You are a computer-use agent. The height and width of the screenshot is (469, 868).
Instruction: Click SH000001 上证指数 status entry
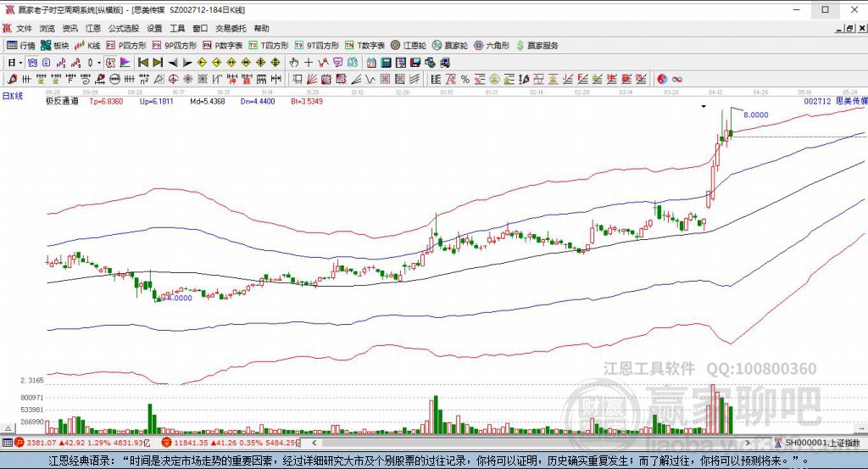pyautogui.click(x=817, y=443)
